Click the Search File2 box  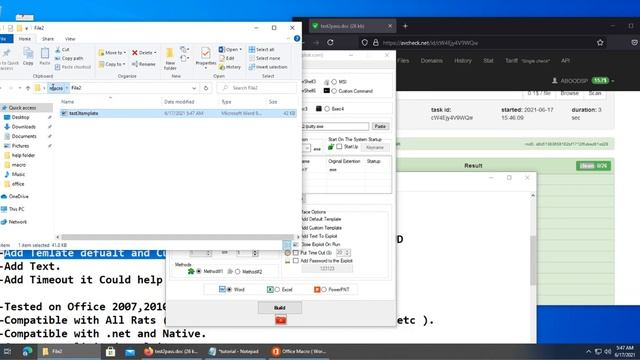click(x=256, y=88)
